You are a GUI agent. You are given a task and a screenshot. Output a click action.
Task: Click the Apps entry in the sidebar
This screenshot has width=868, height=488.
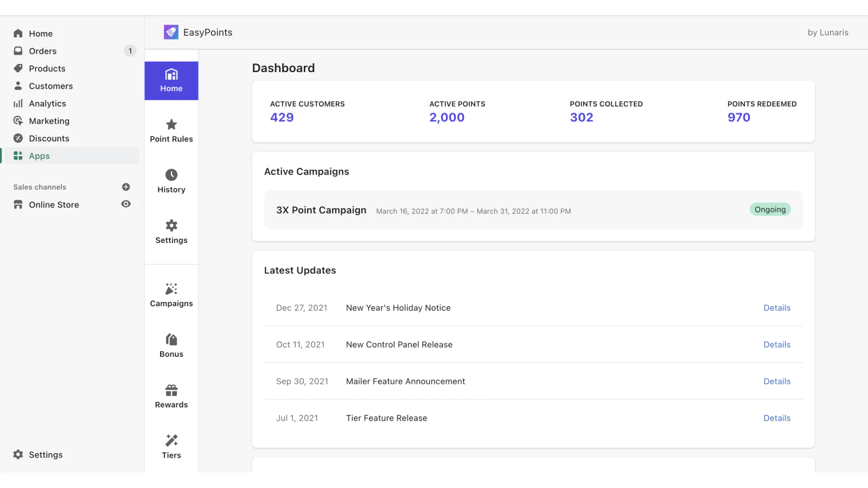tap(39, 156)
